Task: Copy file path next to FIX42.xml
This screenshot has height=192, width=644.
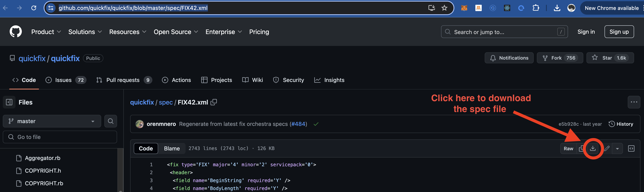Action: point(214,102)
